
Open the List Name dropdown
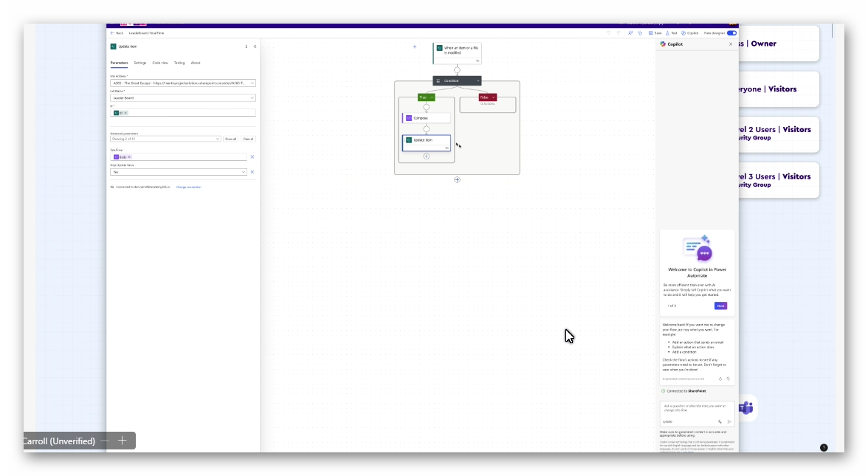(x=183, y=98)
